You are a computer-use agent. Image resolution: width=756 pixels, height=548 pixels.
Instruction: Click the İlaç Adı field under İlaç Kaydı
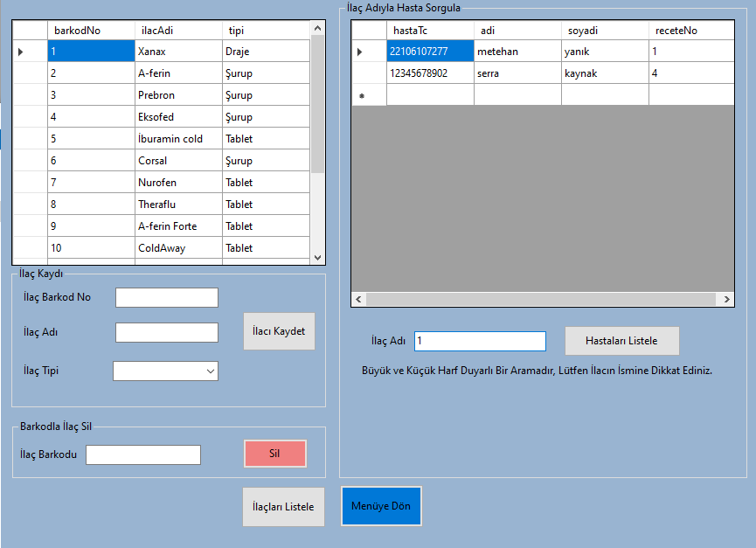click(166, 332)
